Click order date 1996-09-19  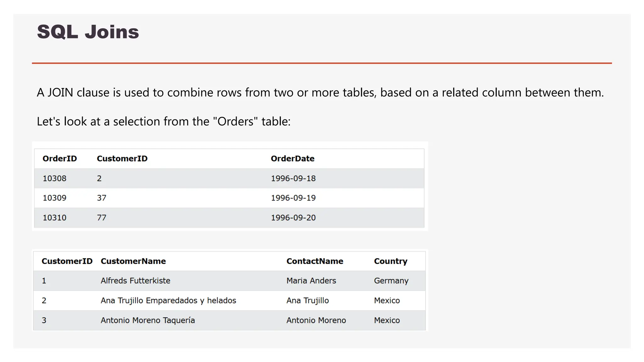293,198
